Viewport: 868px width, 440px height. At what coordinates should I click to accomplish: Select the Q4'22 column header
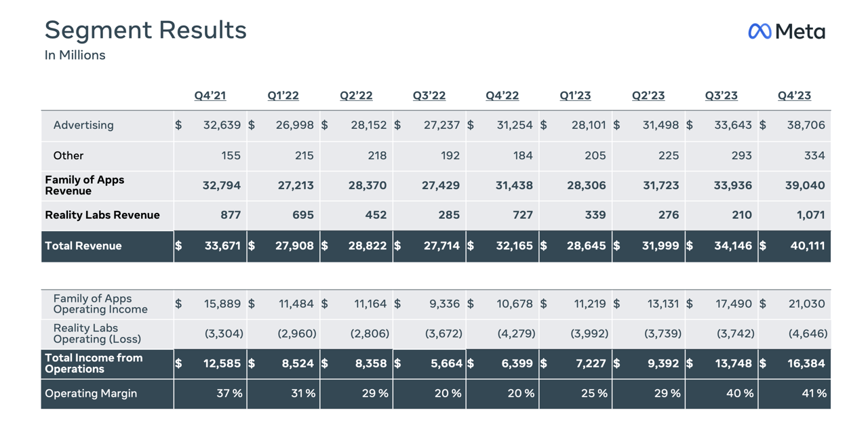tap(502, 96)
